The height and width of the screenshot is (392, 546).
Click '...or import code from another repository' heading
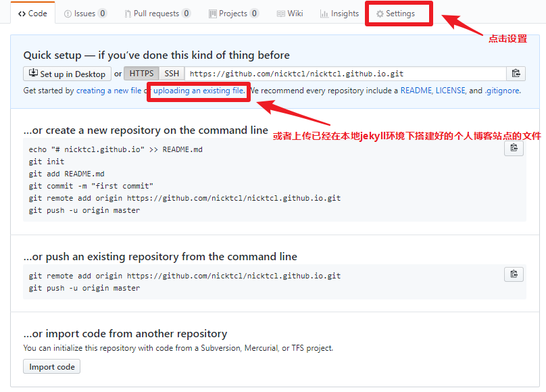pyautogui.click(x=125, y=333)
